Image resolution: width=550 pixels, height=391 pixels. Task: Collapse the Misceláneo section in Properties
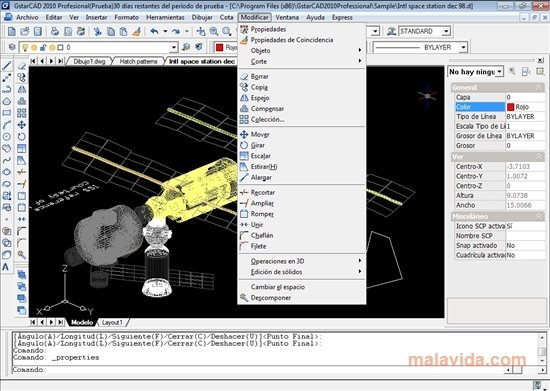tap(539, 216)
